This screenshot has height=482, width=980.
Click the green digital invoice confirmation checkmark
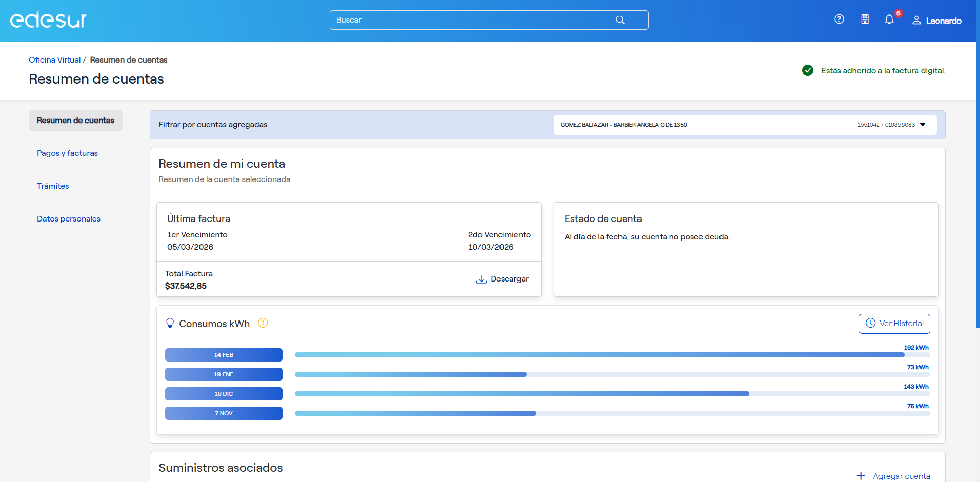coord(808,70)
